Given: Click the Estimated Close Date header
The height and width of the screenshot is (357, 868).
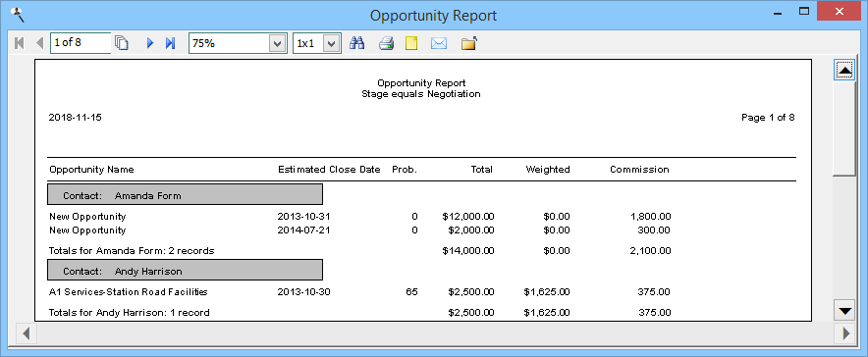Looking at the screenshot, I should pyautogui.click(x=329, y=170).
